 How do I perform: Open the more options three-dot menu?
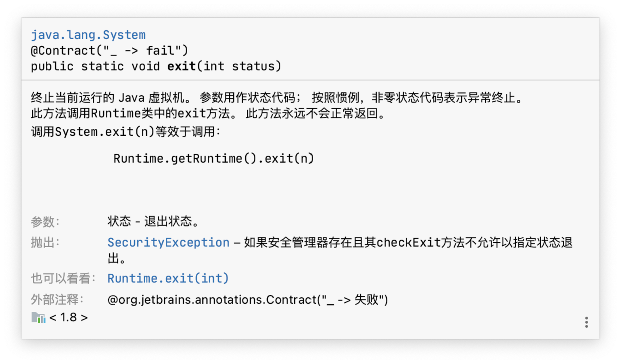coord(586,322)
